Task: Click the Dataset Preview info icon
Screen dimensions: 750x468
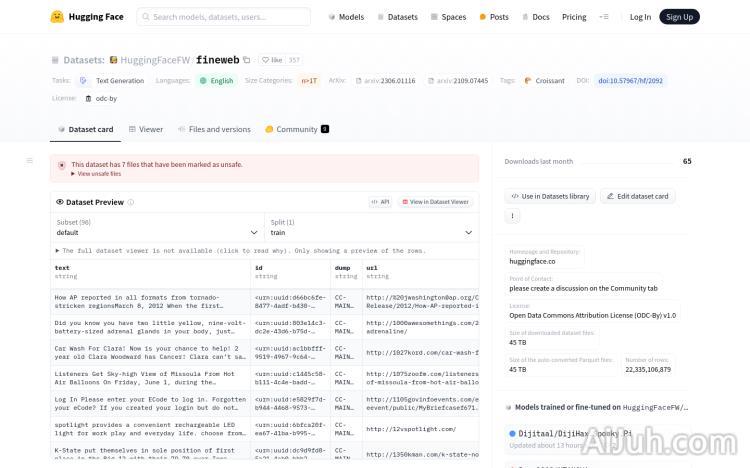Action: click(131, 202)
